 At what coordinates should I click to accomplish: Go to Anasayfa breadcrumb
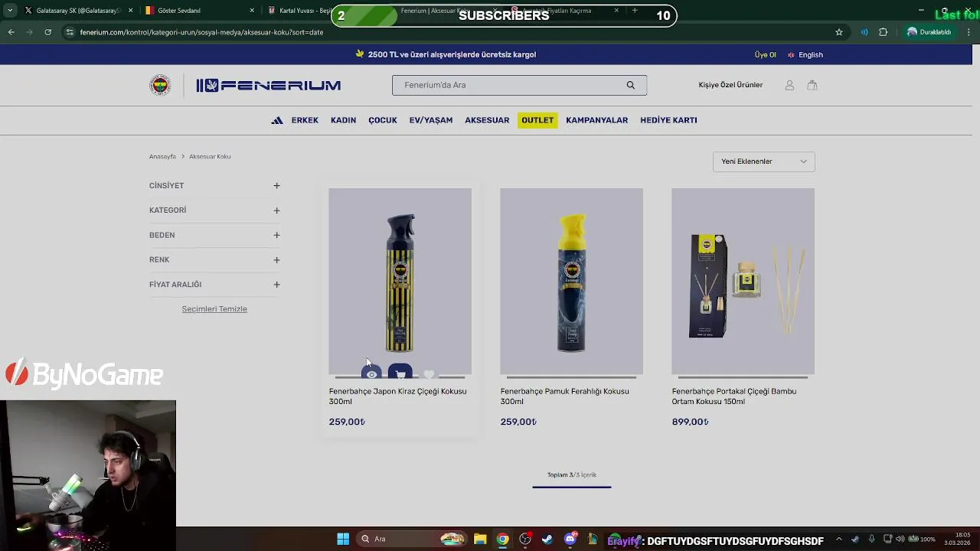click(162, 157)
